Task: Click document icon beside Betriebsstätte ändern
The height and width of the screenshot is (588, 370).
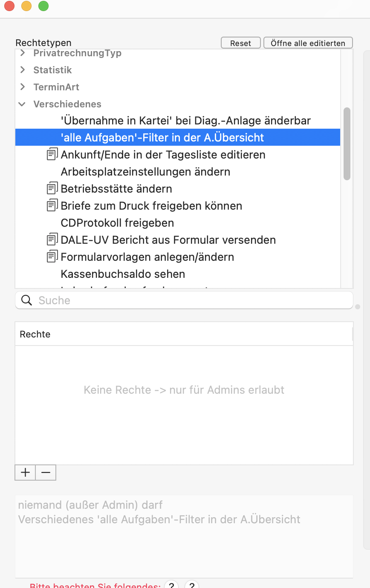Action: point(52,188)
